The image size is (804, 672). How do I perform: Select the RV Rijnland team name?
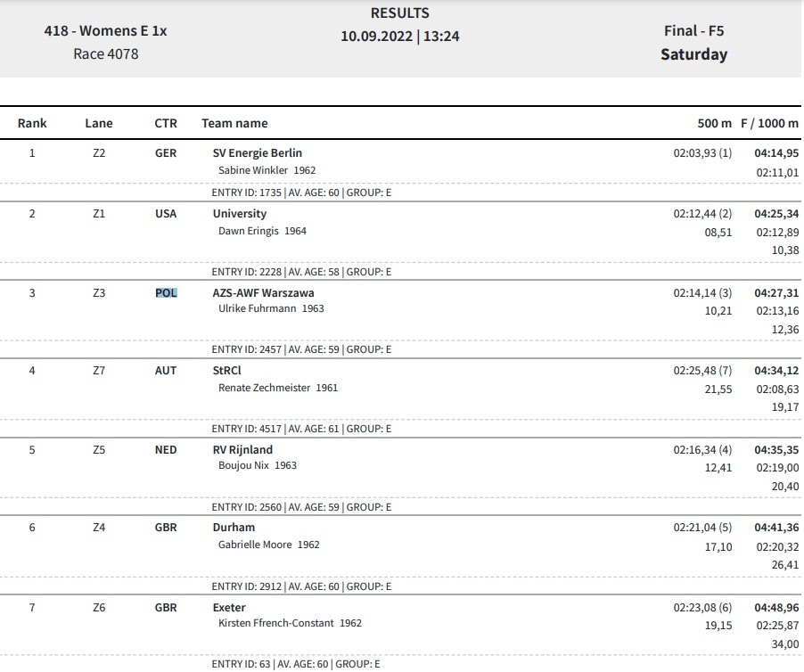click(x=242, y=449)
